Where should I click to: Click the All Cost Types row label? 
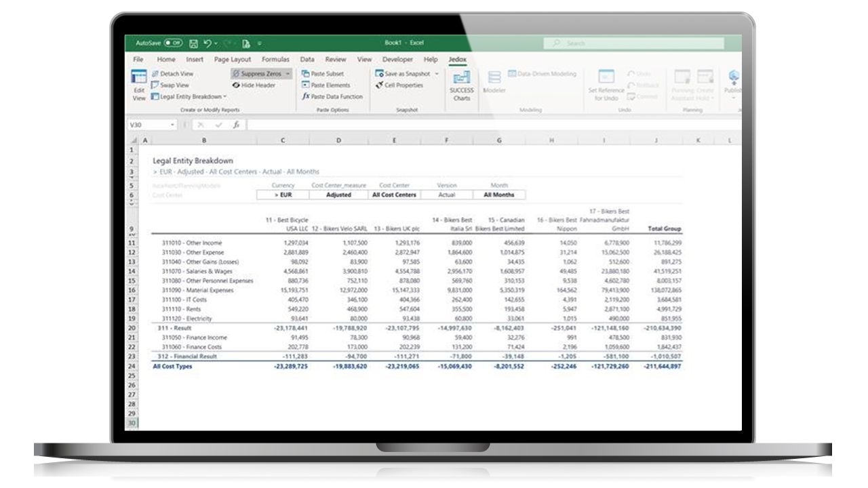(x=172, y=366)
